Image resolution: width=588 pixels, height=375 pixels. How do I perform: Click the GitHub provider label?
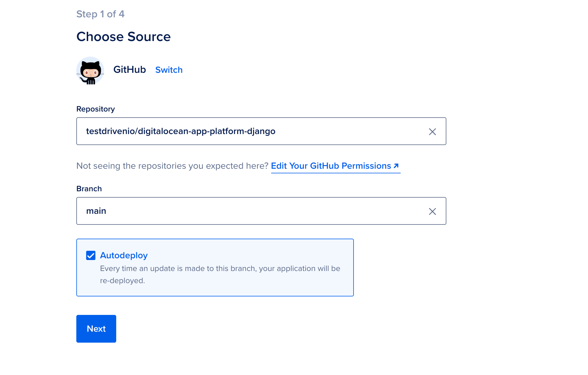point(130,70)
